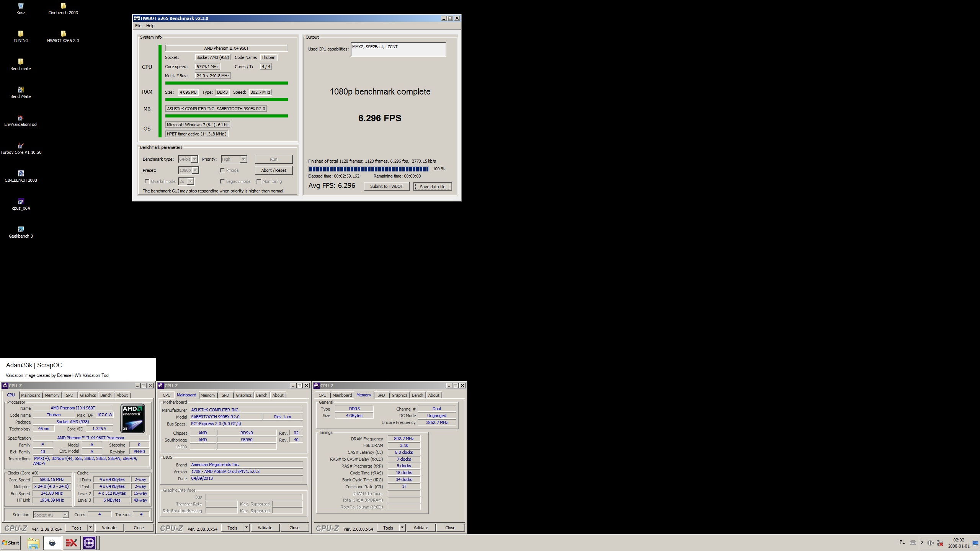Click Abort / Reset button
This screenshot has height=551, width=980.
click(x=273, y=170)
